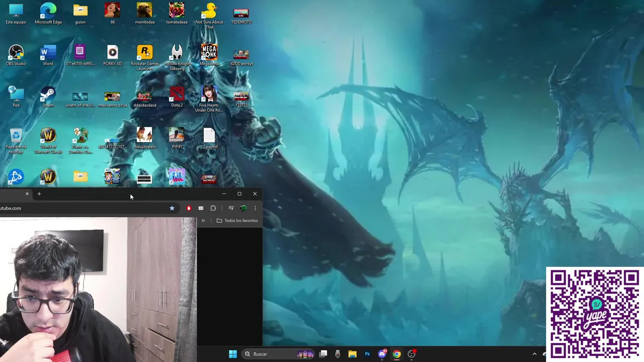
Task: Toggle the bookmark star in Chrome
Action: 172,208
